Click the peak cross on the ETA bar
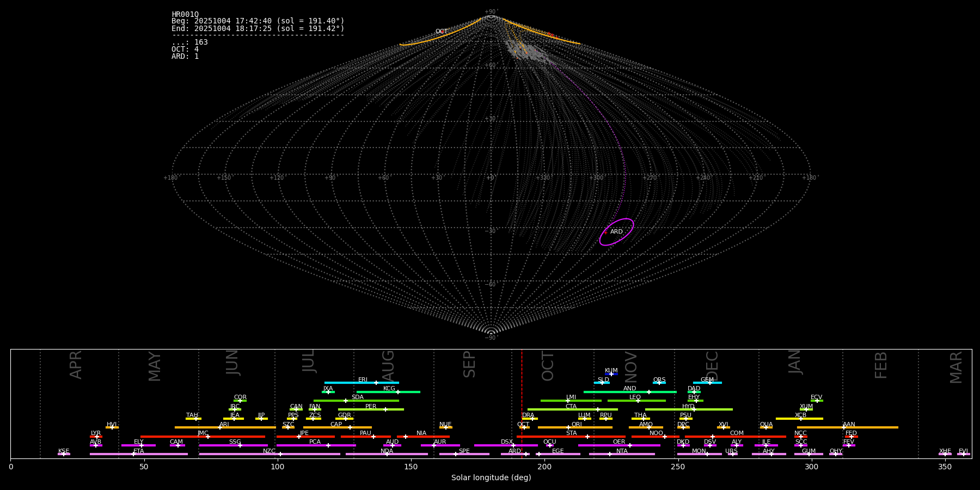Viewport: 980px width, 490px height. (133, 454)
